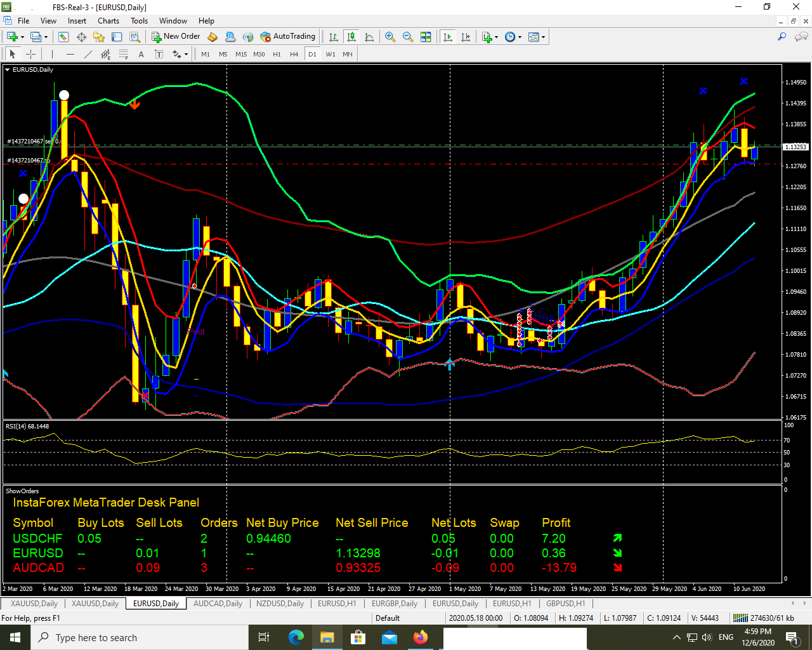Tile chart windows icon
This screenshot has width=812, height=650.
point(426,37)
